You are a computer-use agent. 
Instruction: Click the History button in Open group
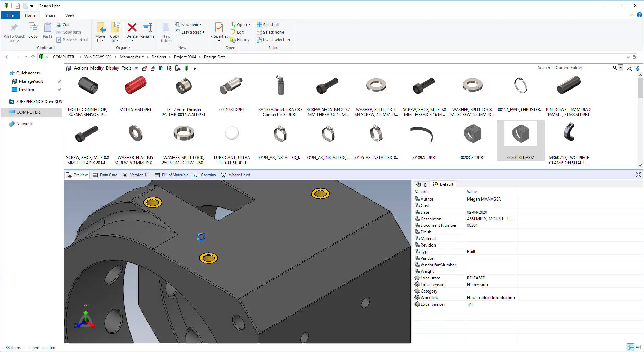240,40
